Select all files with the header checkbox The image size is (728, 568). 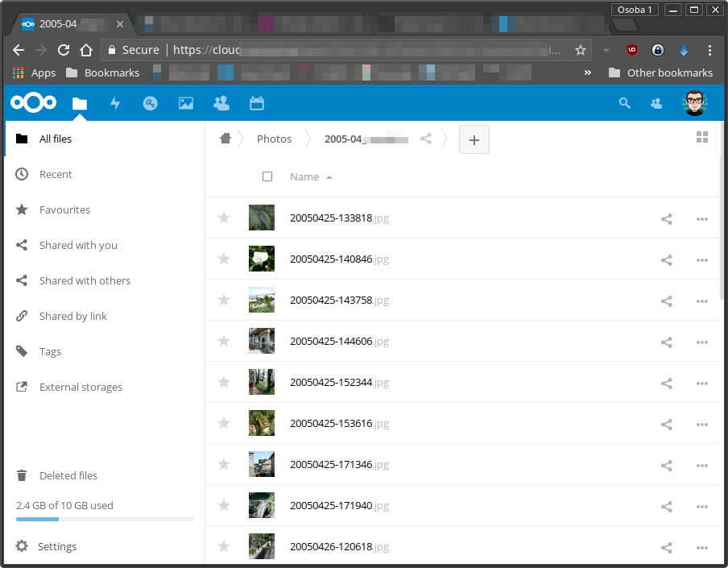point(267,176)
